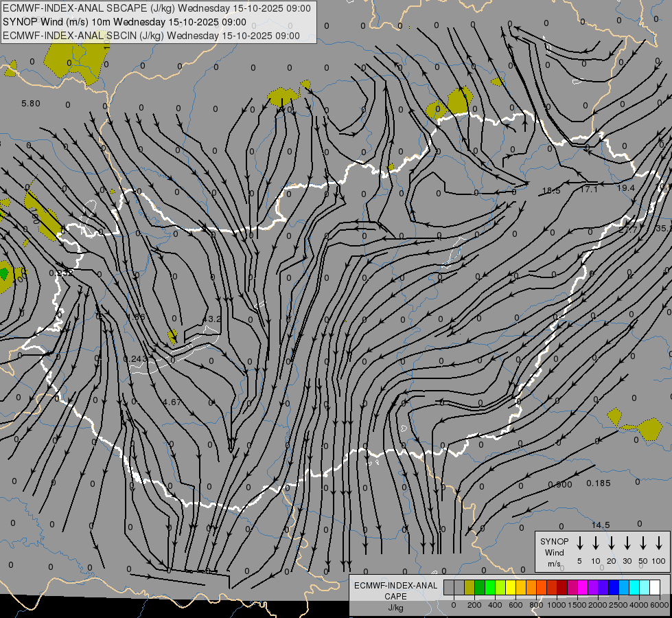Click the 100 m/s wind arrow in legend

[x=659, y=543]
